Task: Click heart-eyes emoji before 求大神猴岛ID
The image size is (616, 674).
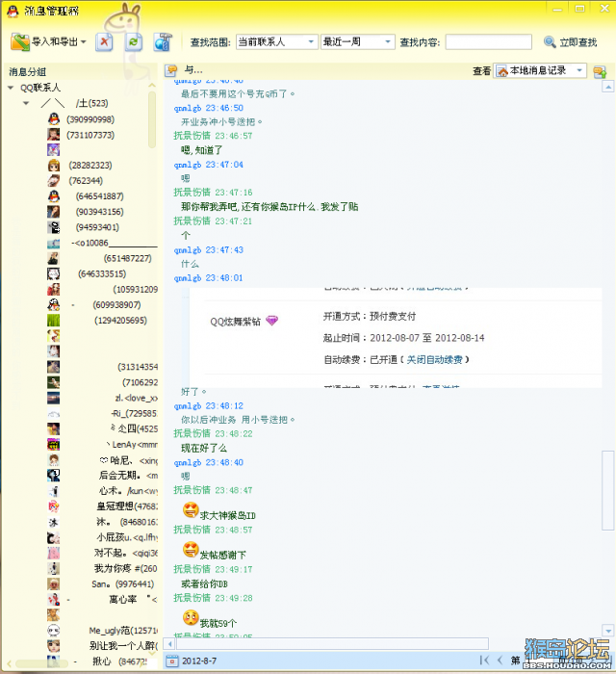Action: click(x=191, y=510)
